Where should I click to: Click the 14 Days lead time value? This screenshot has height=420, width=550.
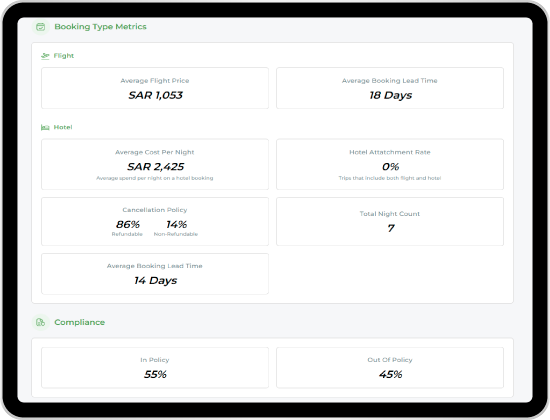[155, 280]
